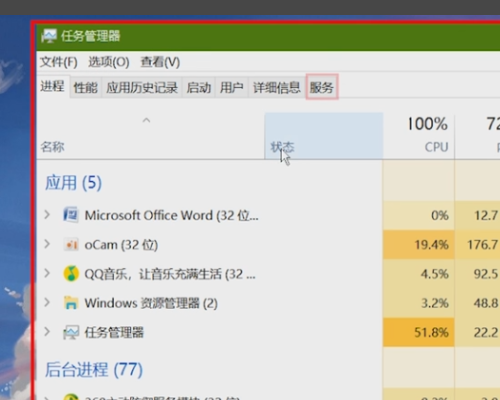Image resolution: width=500 pixels, height=400 pixels.
Task: Click the 任务管理器 process row icon
Action: coord(71,332)
